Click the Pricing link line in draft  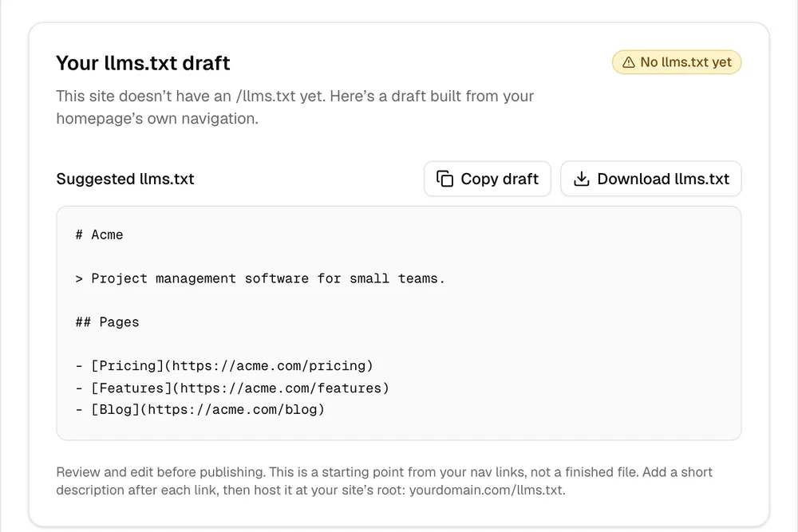[x=224, y=365]
